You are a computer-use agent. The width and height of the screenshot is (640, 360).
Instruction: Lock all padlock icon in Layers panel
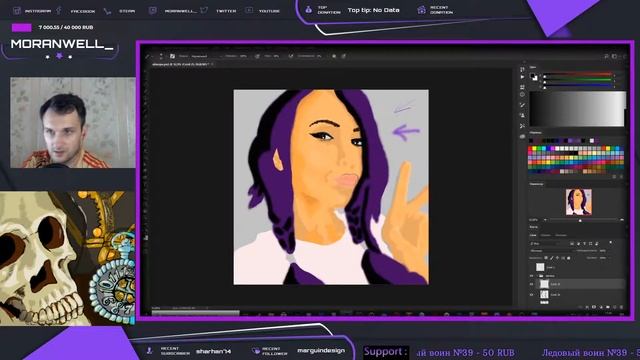tap(569, 258)
